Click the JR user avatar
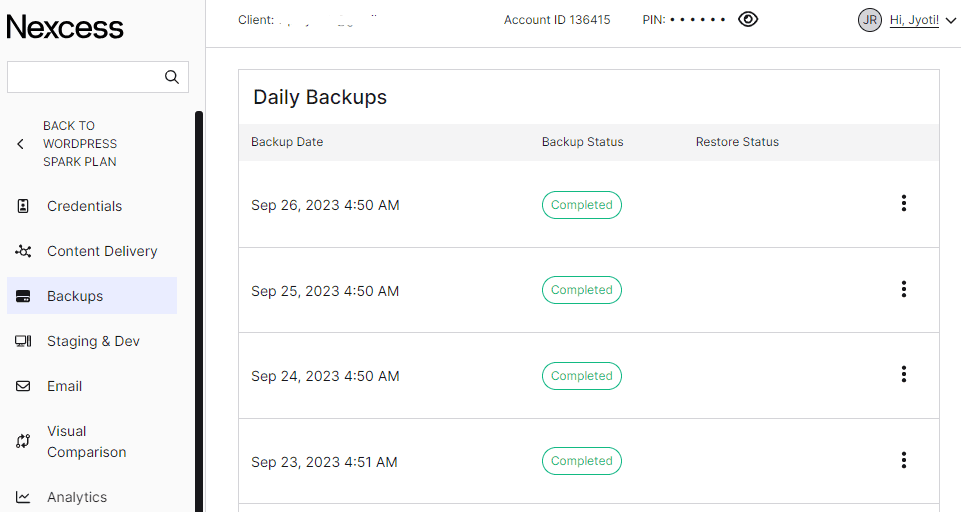Viewport: 961px width, 512px height. point(870,20)
